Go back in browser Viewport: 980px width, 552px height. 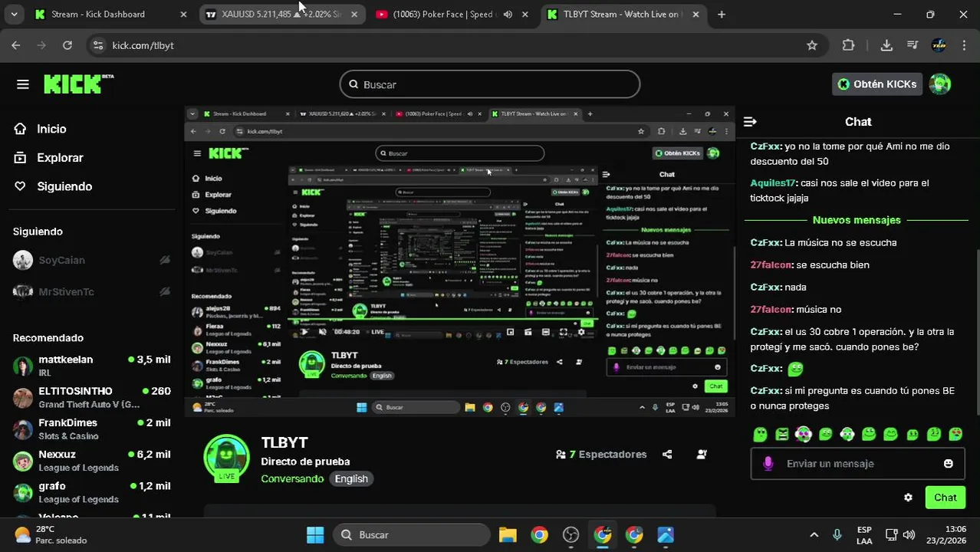16,45
